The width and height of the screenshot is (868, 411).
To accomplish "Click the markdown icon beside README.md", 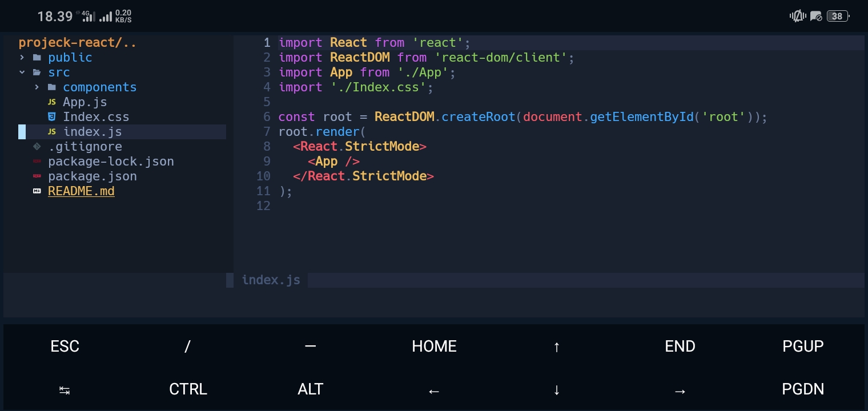I will (37, 191).
